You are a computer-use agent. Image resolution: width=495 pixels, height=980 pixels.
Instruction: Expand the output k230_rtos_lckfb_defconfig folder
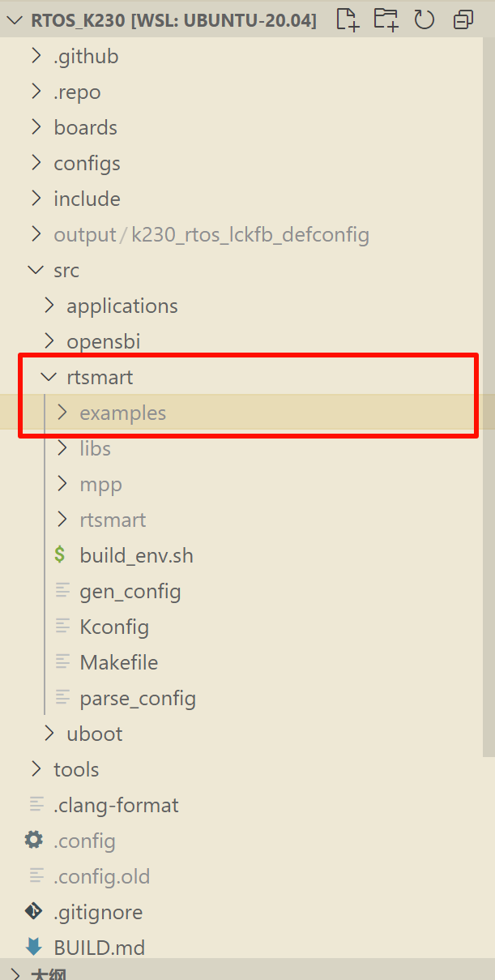[x=211, y=234]
